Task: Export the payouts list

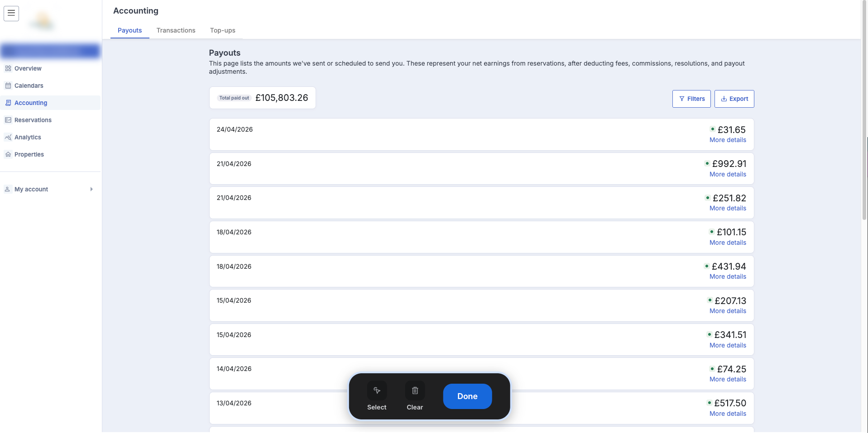Action: coord(734,99)
